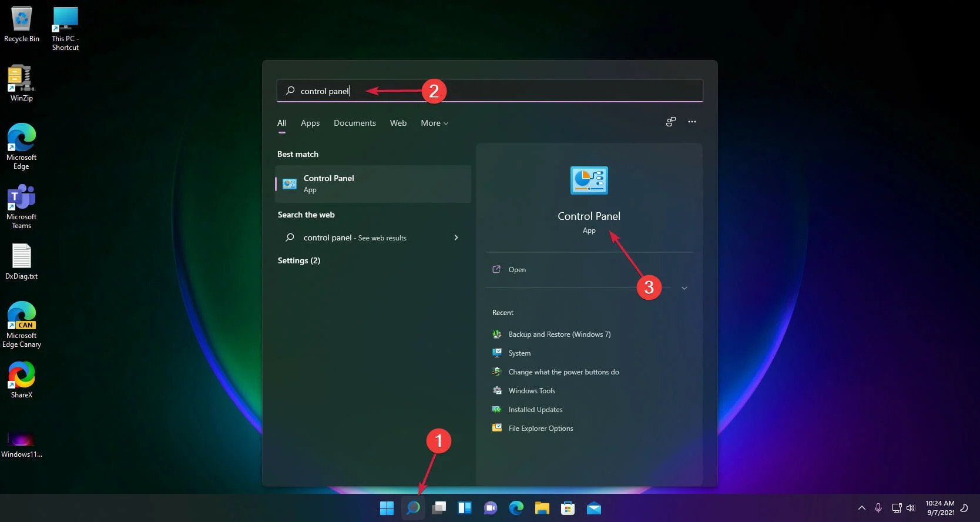The width and height of the screenshot is (980, 522).
Task: Switch to the Apps search tab
Action: [x=310, y=123]
